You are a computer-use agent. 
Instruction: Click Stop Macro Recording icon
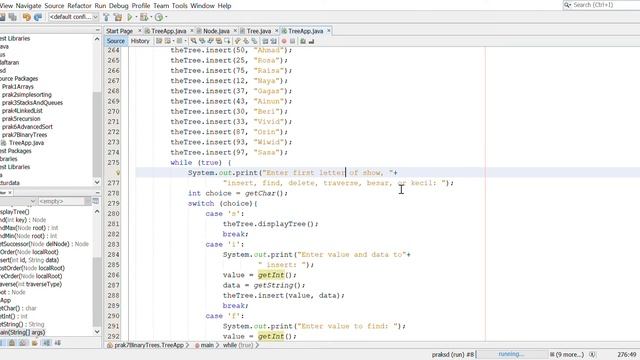[292, 41]
